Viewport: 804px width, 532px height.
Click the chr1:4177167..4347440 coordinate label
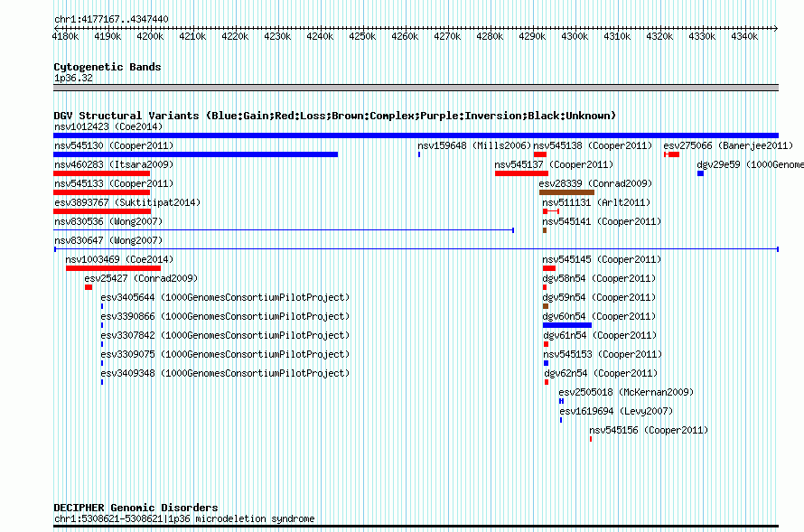(x=111, y=19)
